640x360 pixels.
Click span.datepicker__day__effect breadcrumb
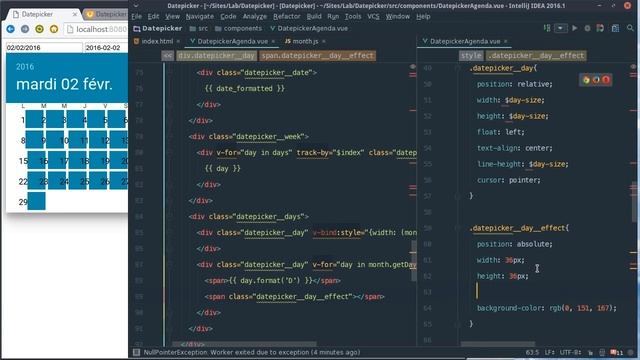[317, 56]
